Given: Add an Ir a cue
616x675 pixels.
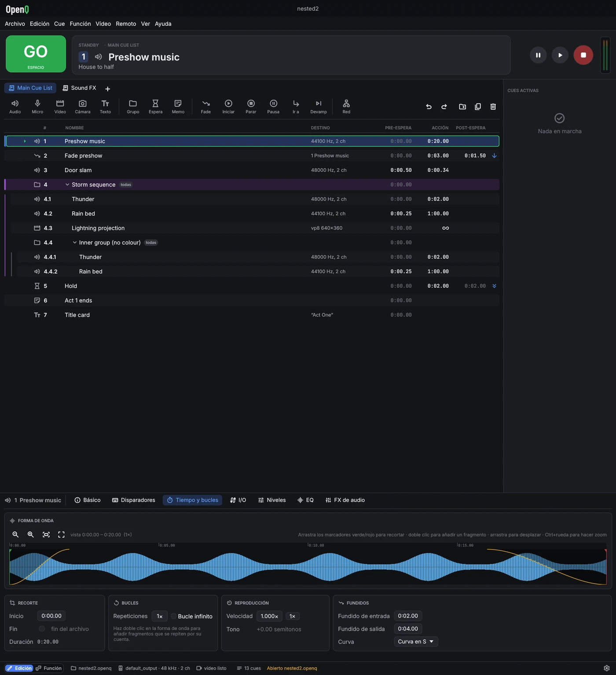Looking at the screenshot, I should click(296, 106).
